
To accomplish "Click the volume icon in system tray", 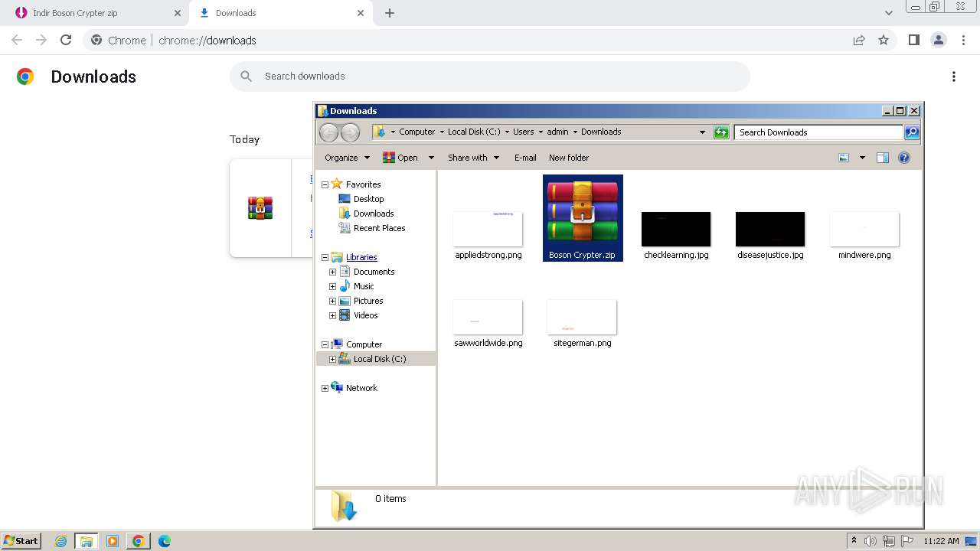I will tap(871, 541).
